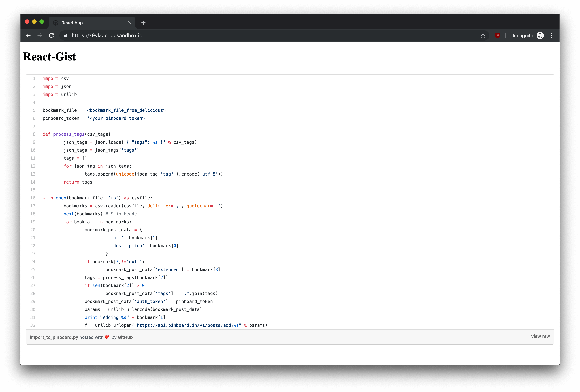This screenshot has width=580, height=392.
Task: Close the React App tab
Action: click(130, 23)
